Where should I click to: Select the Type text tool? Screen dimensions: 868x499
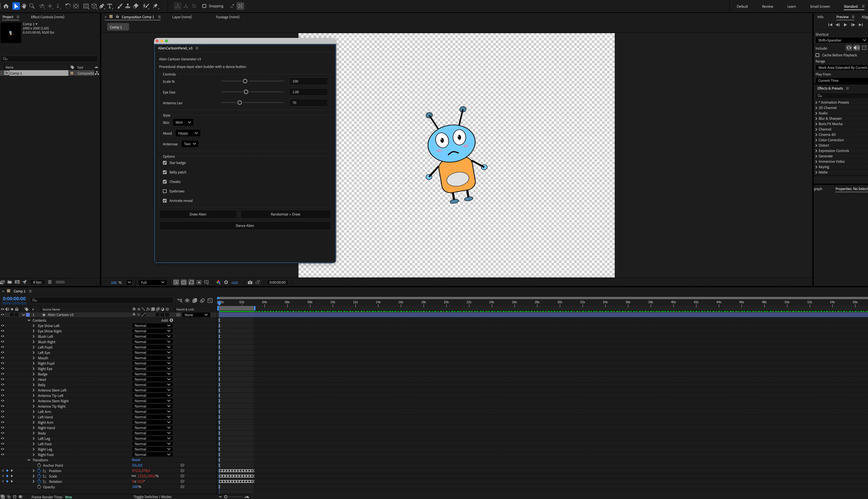click(x=110, y=6)
